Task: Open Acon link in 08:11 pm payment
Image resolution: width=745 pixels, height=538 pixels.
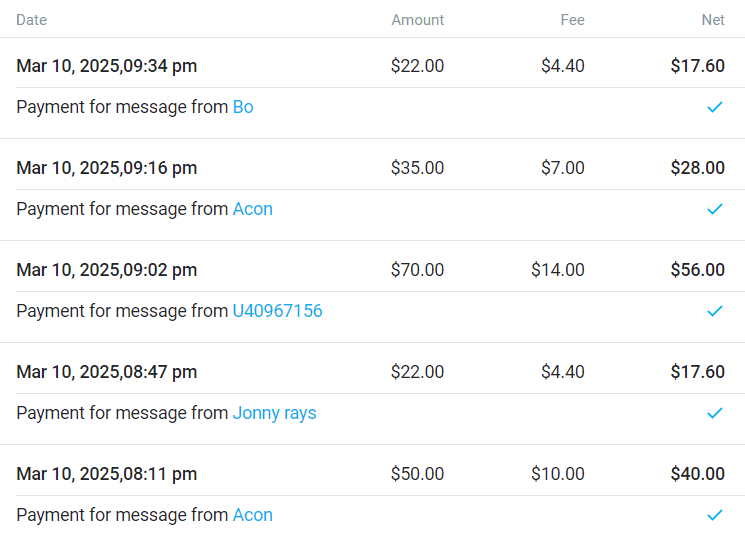Action: [x=253, y=515]
